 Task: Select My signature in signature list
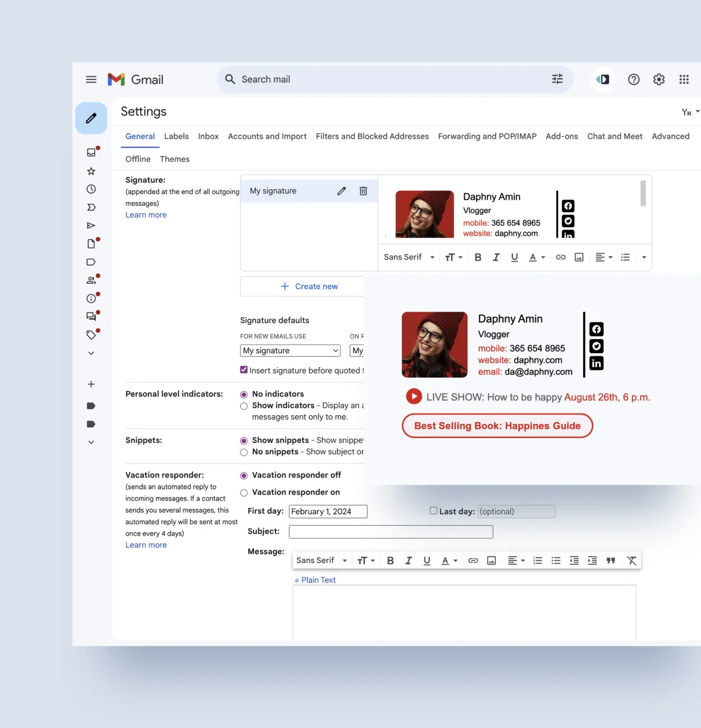coord(273,191)
